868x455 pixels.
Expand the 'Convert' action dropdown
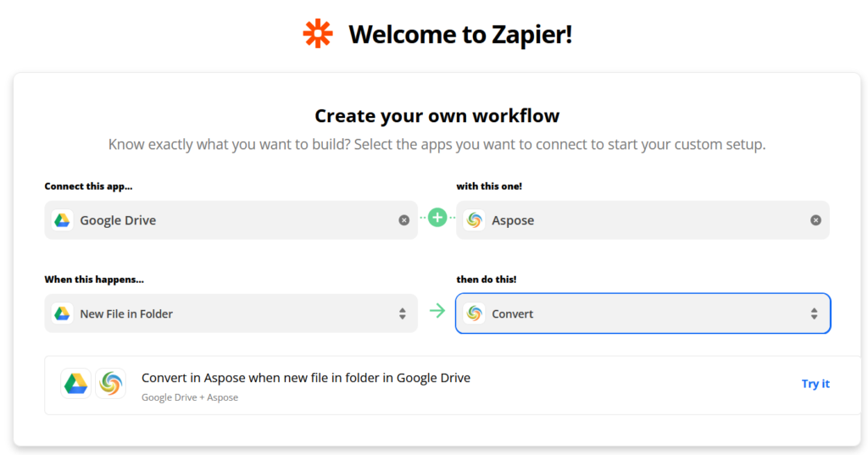point(643,314)
